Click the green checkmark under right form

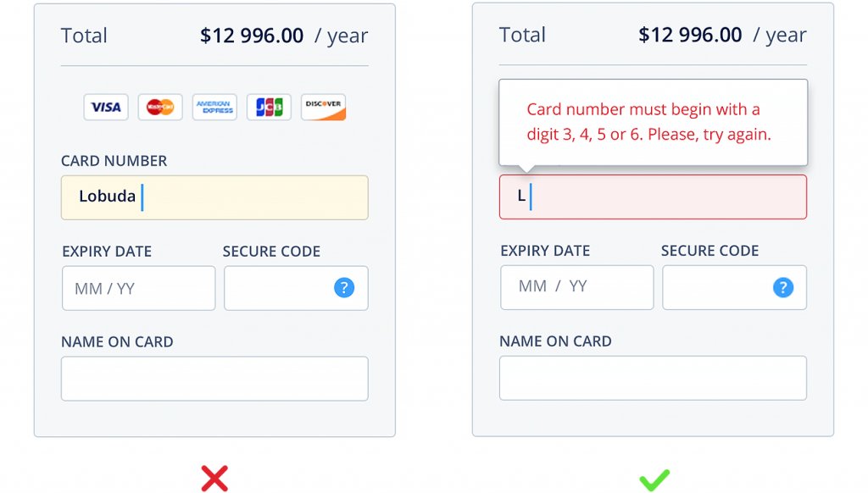[x=654, y=479]
